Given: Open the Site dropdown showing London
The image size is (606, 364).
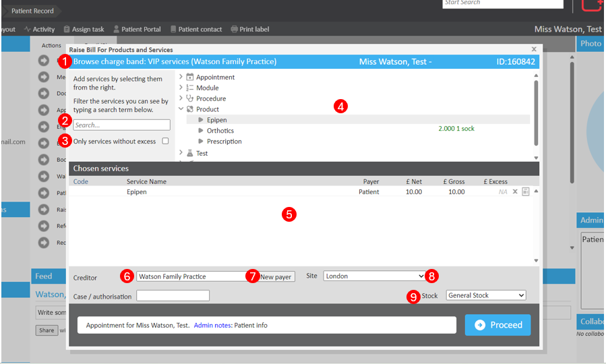Looking at the screenshot, I should (x=374, y=276).
